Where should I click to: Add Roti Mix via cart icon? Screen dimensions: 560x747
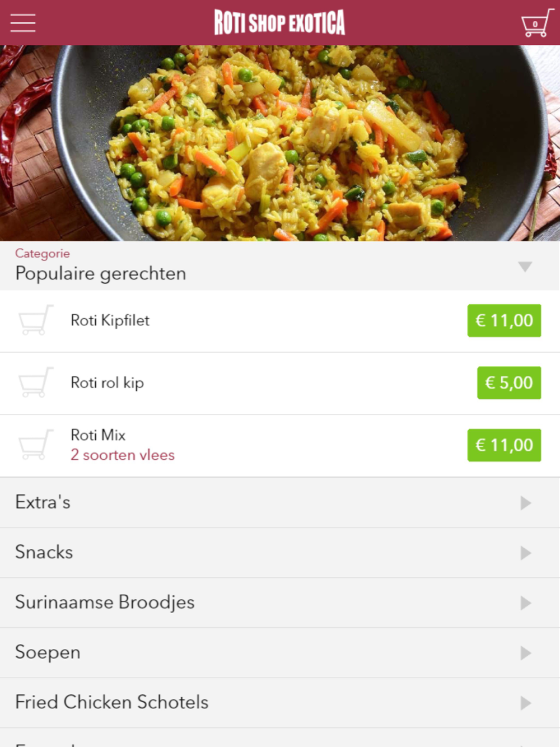click(36, 445)
